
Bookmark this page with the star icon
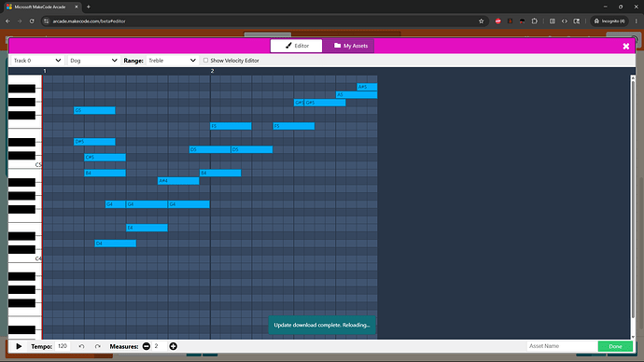click(482, 21)
